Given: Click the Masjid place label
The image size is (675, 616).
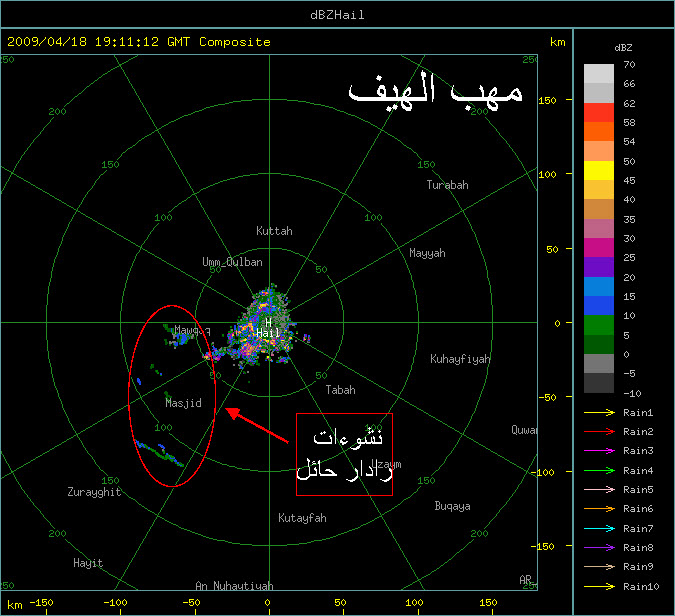Looking at the screenshot, I should tap(183, 403).
